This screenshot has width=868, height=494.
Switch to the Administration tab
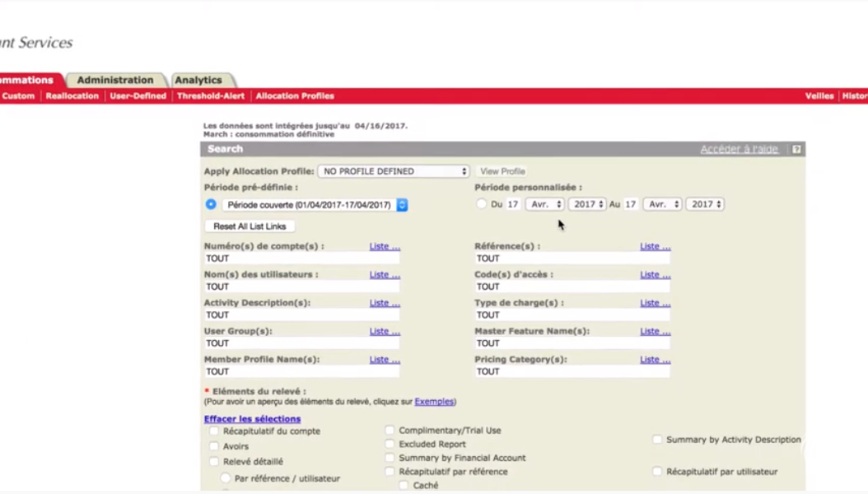[x=114, y=80]
